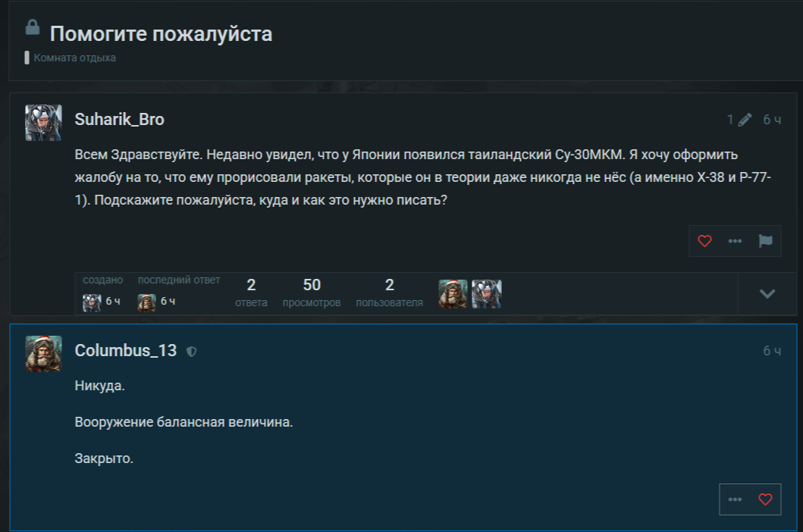Click small creator avatar under создано
This screenshot has width=803, height=532.
[91, 302]
